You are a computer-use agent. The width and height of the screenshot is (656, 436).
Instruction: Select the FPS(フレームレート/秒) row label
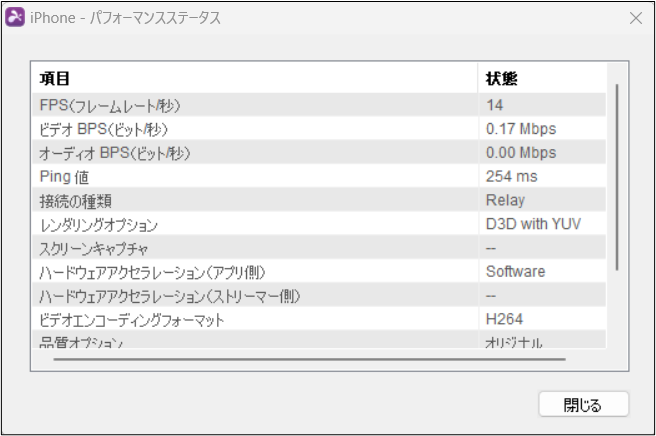pos(110,105)
